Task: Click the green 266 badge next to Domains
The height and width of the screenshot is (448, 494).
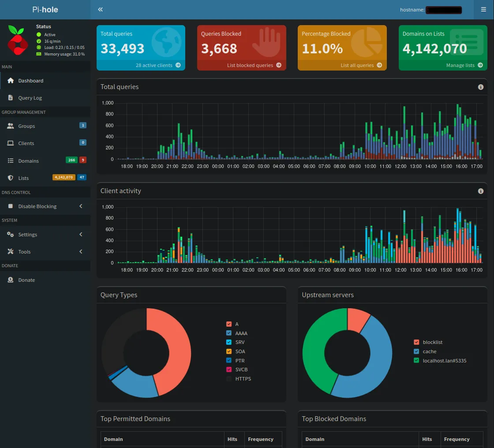Action: coord(71,160)
